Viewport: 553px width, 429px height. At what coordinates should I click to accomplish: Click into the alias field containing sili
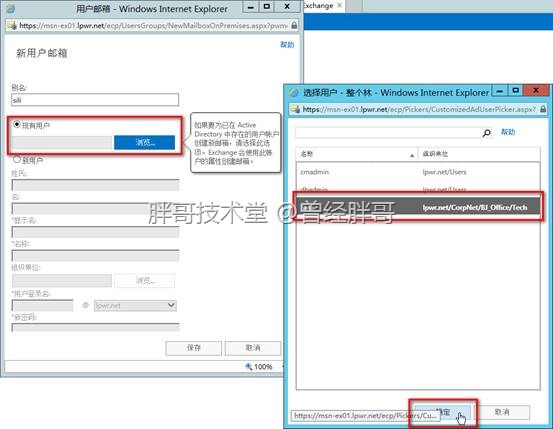click(x=95, y=100)
